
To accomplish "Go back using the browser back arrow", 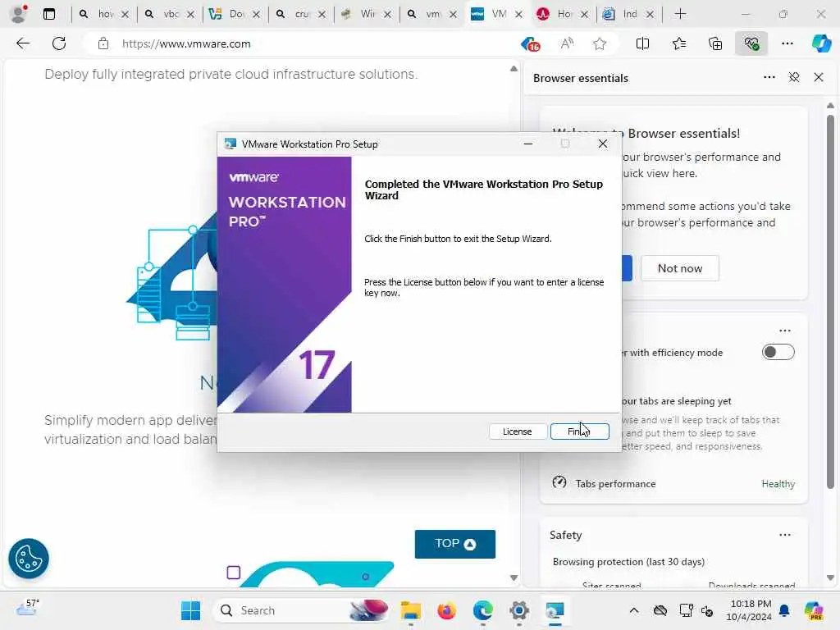I will pos(23,43).
